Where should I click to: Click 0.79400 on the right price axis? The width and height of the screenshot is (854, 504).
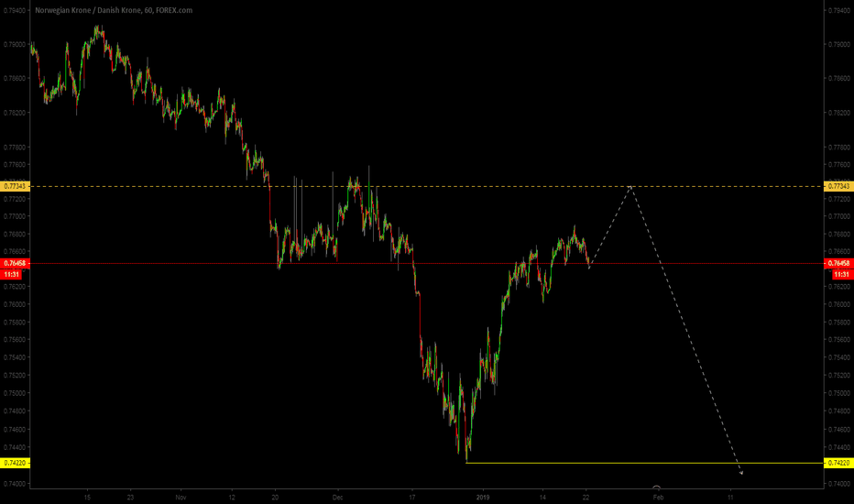click(x=838, y=10)
